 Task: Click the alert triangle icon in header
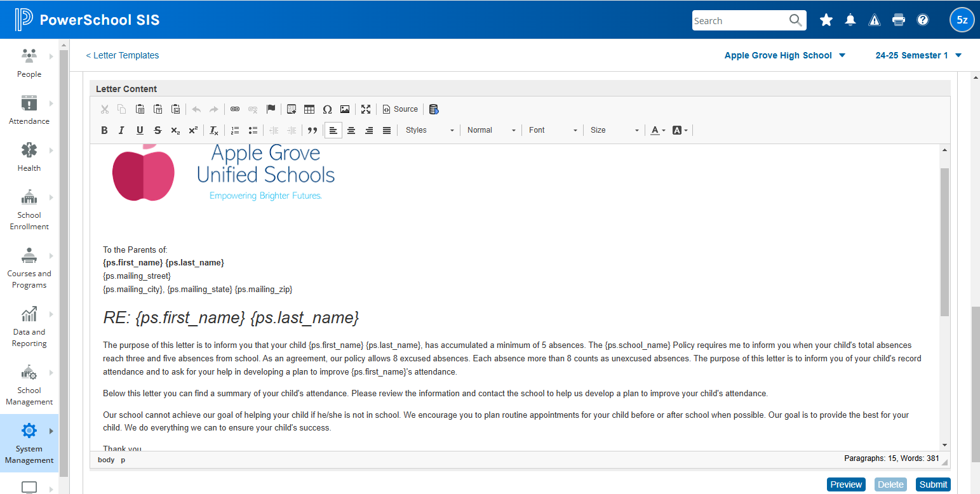(x=875, y=20)
